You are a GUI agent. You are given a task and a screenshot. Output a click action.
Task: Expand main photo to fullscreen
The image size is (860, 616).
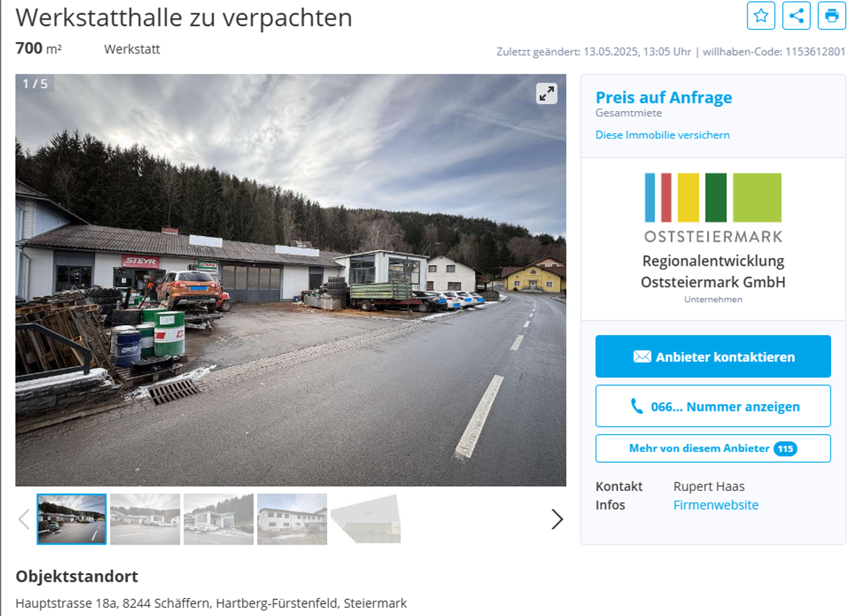[x=547, y=93]
